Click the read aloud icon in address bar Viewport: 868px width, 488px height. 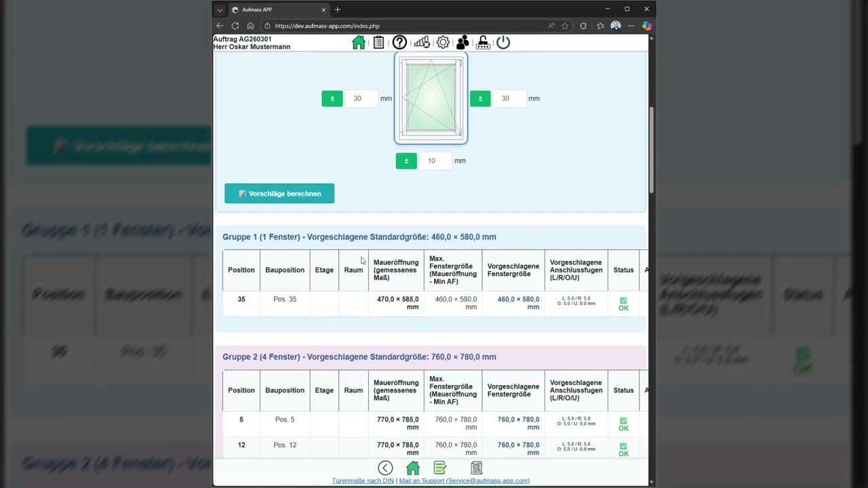click(x=551, y=26)
